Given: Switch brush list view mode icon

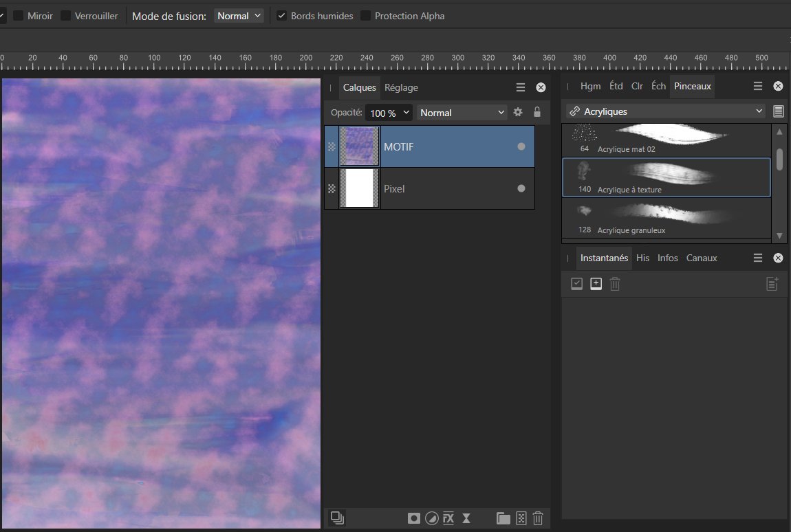Looking at the screenshot, I should 779,111.
